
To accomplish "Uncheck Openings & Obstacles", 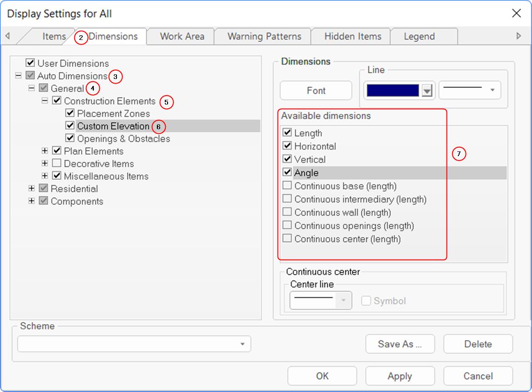I will [x=70, y=138].
